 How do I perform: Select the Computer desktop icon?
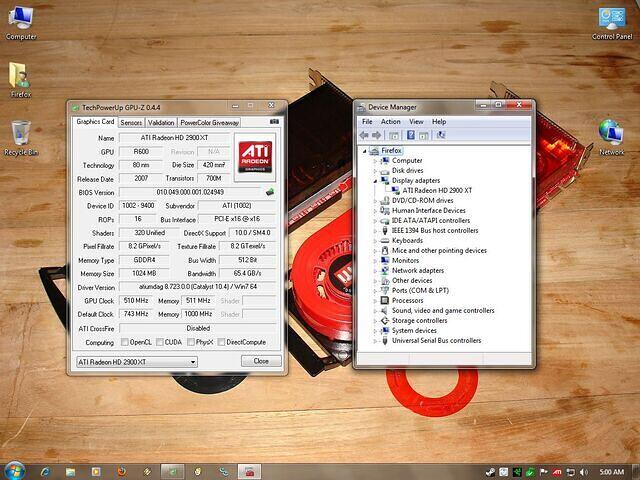coord(21,23)
